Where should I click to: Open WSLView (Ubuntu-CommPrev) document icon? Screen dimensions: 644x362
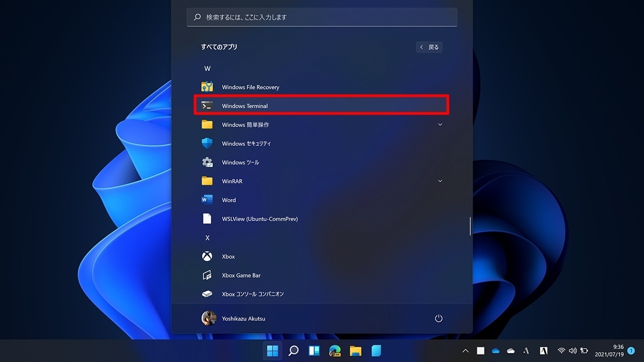[207, 219]
